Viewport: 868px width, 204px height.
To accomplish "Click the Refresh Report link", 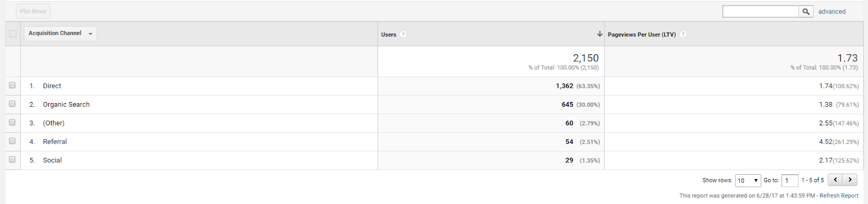I will tap(839, 196).
